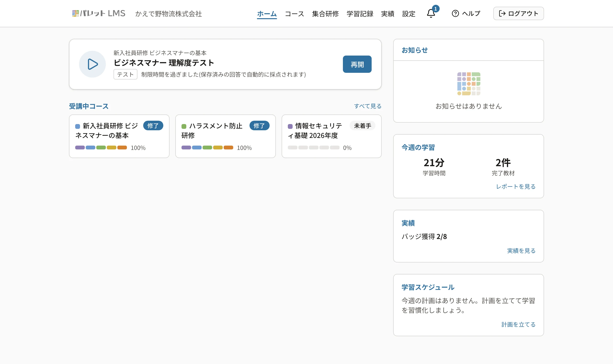Viewport: 613px width, 364px height.
Task: Open 新入社員研修 ビジネスマナーの基本 course card
Action: tap(119, 136)
